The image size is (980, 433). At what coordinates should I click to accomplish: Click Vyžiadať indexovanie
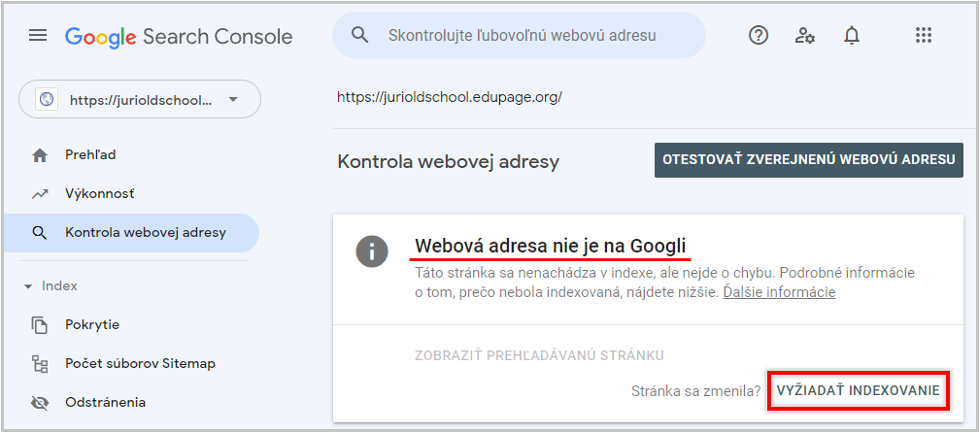(858, 390)
